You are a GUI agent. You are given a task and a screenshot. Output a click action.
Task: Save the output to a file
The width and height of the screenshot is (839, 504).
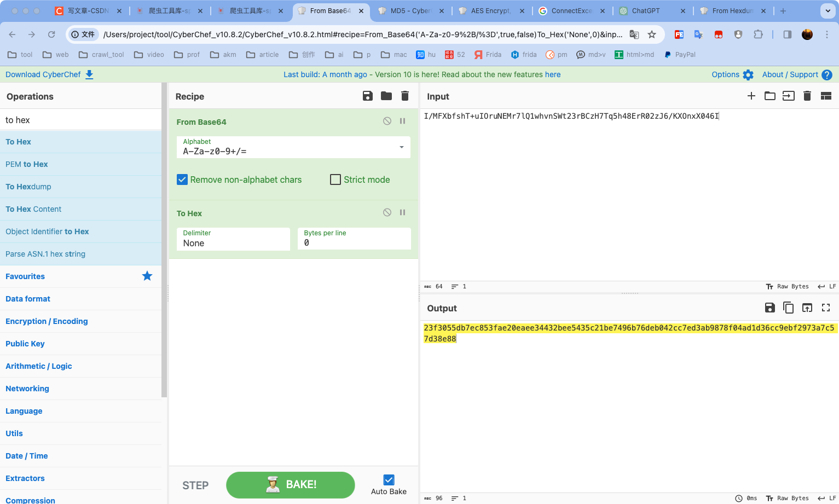pyautogui.click(x=770, y=308)
